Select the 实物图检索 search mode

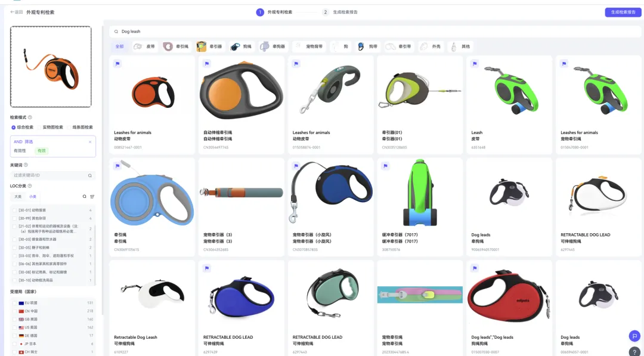(x=50, y=127)
